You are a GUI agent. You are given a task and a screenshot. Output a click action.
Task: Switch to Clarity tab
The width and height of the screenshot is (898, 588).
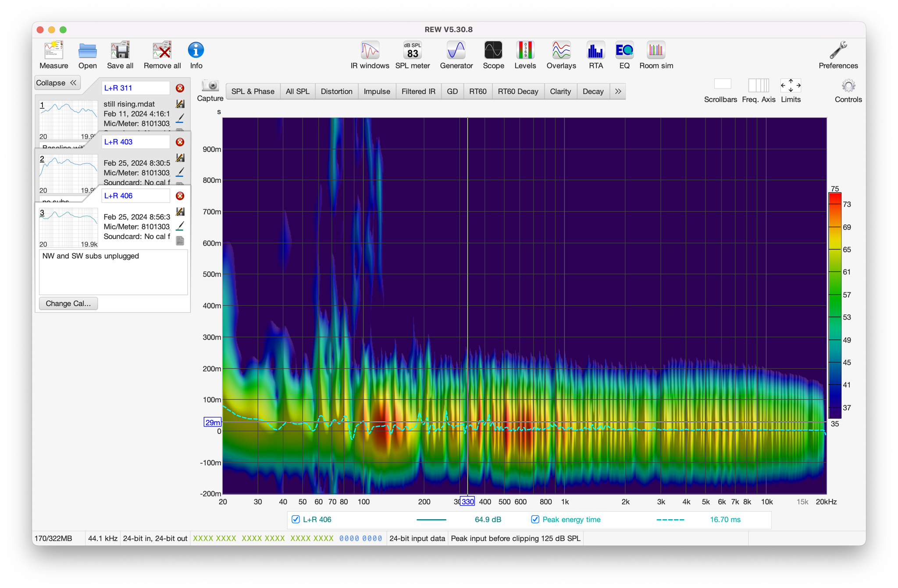[x=560, y=91]
